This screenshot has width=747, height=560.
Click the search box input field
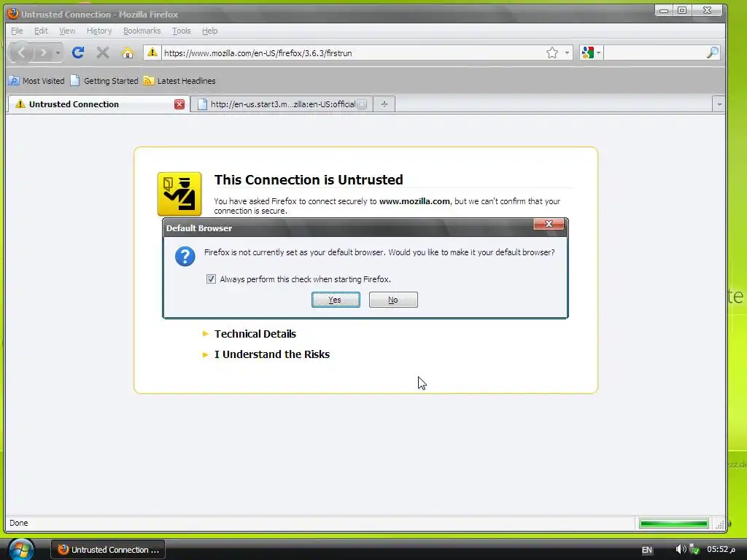[654, 52]
